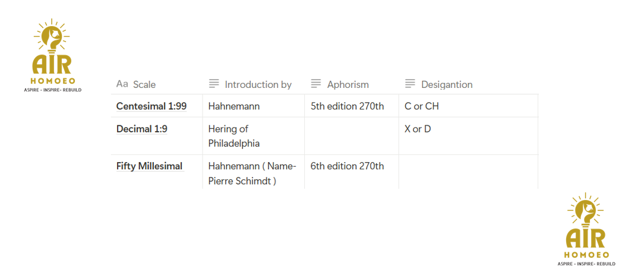Click the empty Aphorism cell for Decimal
This screenshot has width=644, height=279.
pyautogui.click(x=351, y=136)
